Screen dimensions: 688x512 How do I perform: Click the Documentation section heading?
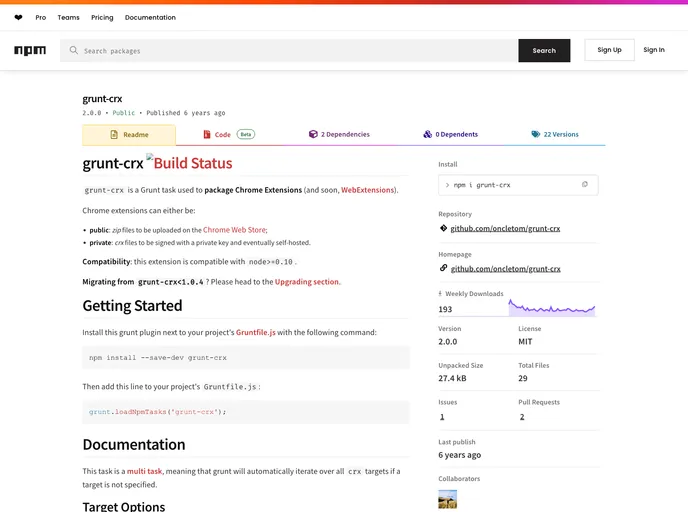(x=134, y=444)
